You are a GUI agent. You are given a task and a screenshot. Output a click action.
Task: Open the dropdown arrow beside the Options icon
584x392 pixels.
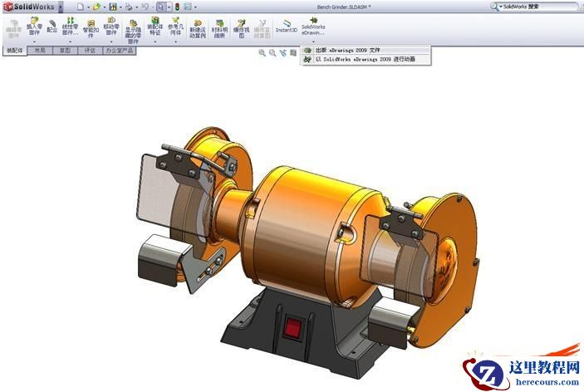[195, 7]
